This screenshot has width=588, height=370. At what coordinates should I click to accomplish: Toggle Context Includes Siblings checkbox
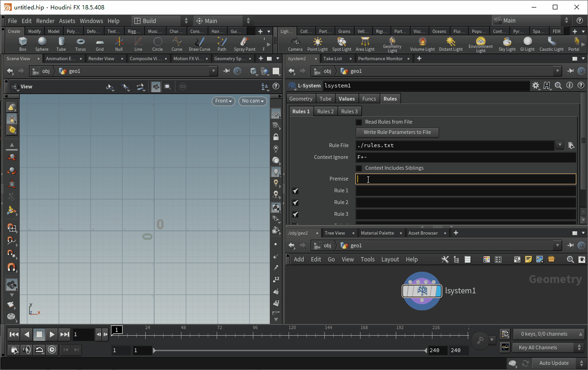tap(359, 168)
